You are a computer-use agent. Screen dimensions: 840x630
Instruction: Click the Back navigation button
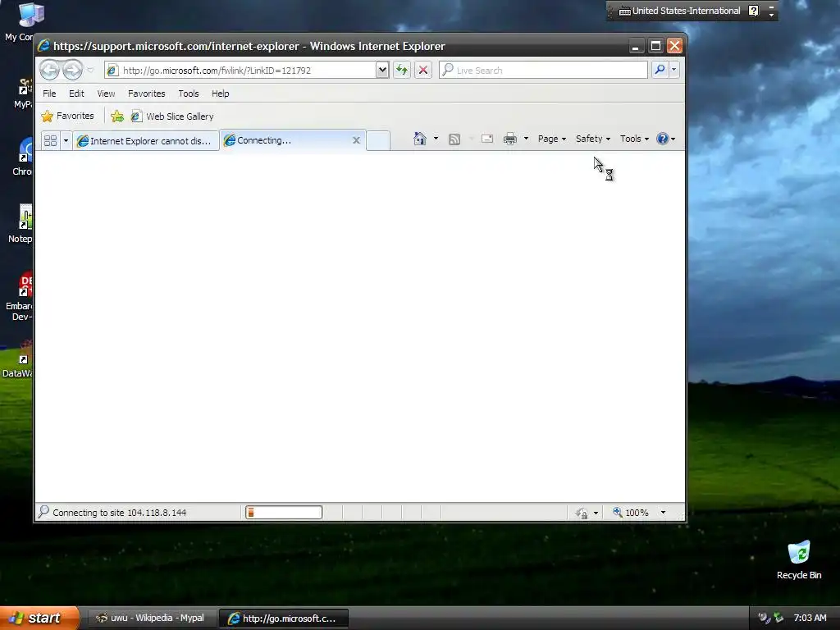(50, 70)
